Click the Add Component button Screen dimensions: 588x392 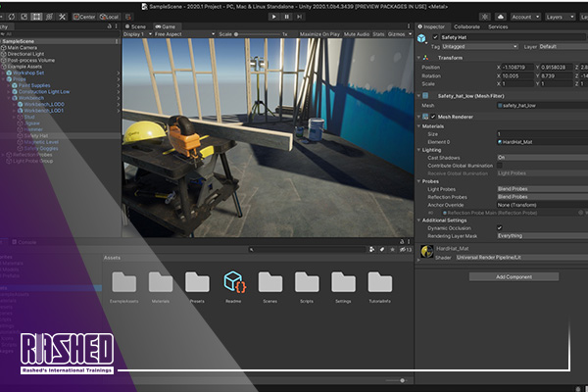pos(514,276)
